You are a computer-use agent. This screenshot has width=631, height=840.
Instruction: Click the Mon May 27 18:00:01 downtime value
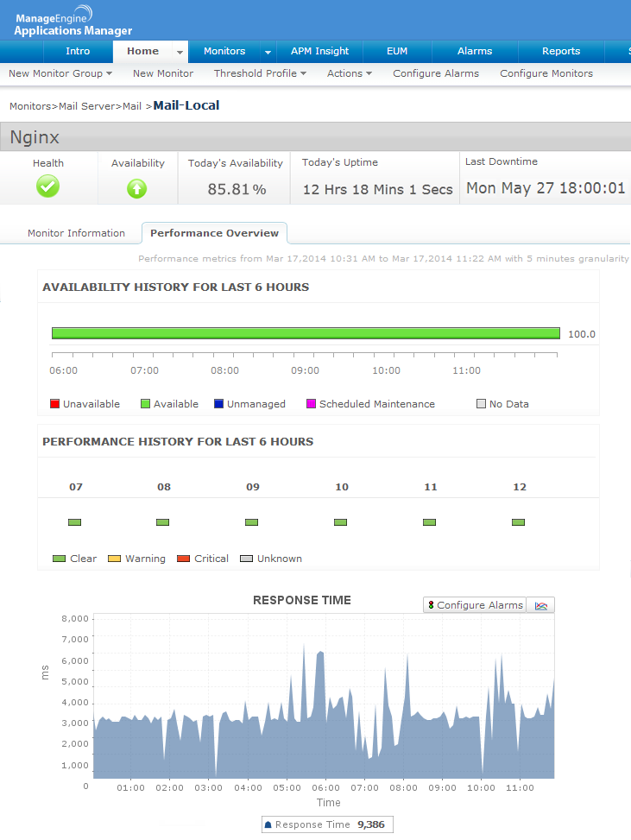[546, 188]
